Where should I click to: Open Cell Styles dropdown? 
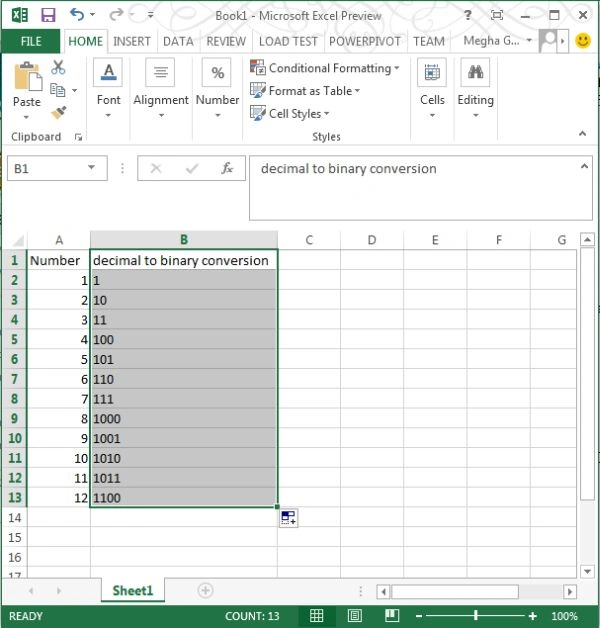coord(290,113)
